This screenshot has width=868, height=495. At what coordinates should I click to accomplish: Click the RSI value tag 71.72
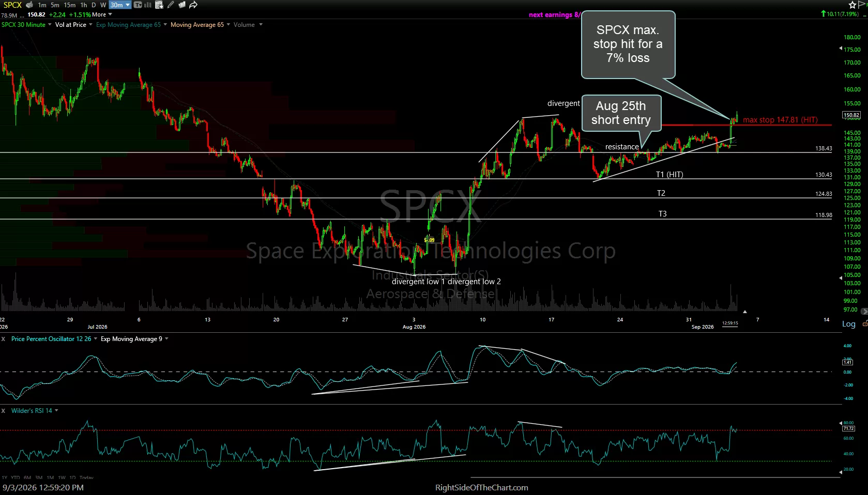click(x=848, y=428)
